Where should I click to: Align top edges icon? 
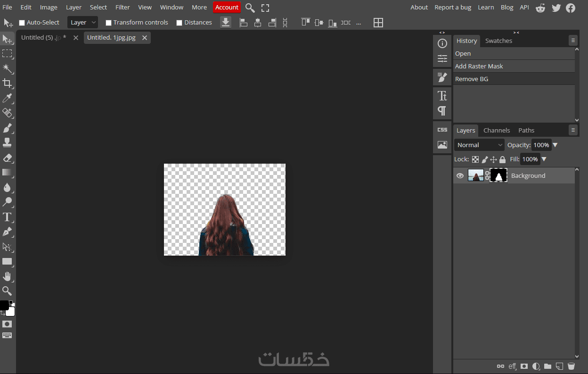[x=306, y=22]
